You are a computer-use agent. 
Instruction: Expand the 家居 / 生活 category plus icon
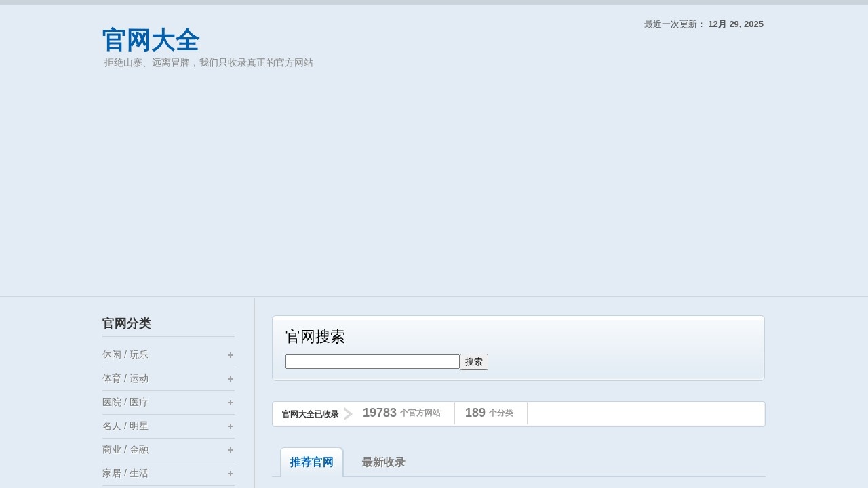(231, 474)
